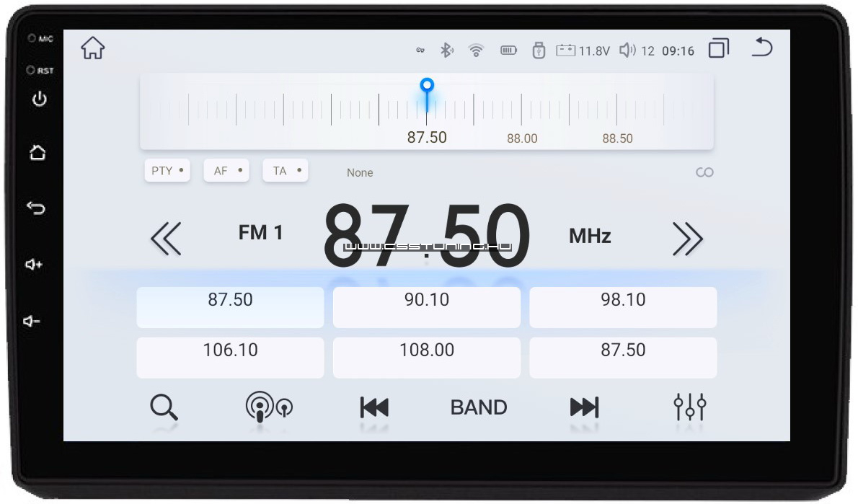Go to the Android home screen
858x504 pixels.
[x=93, y=48]
